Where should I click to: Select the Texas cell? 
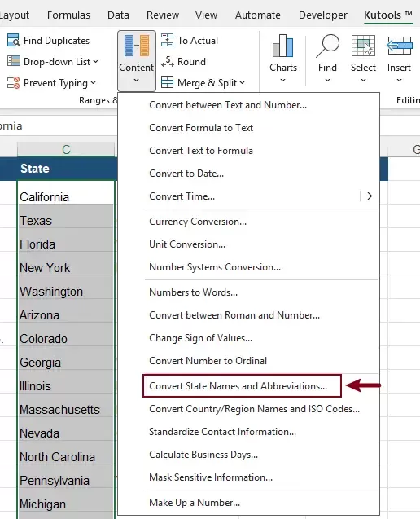[x=66, y=216]
